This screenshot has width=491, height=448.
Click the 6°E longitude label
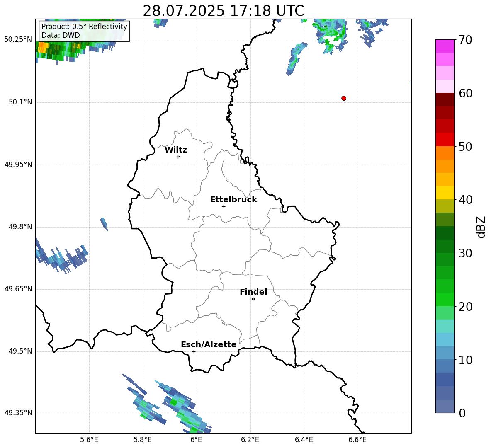pos(196,440)
